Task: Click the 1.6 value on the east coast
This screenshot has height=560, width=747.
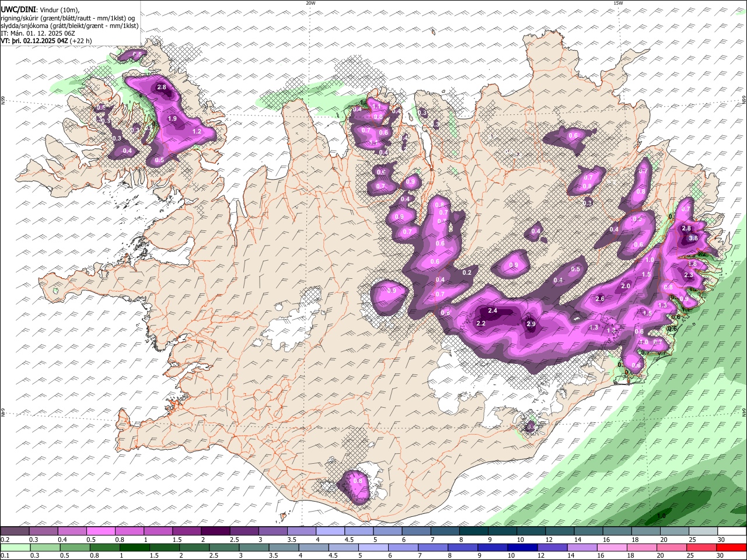Action: tap(692, 264)
